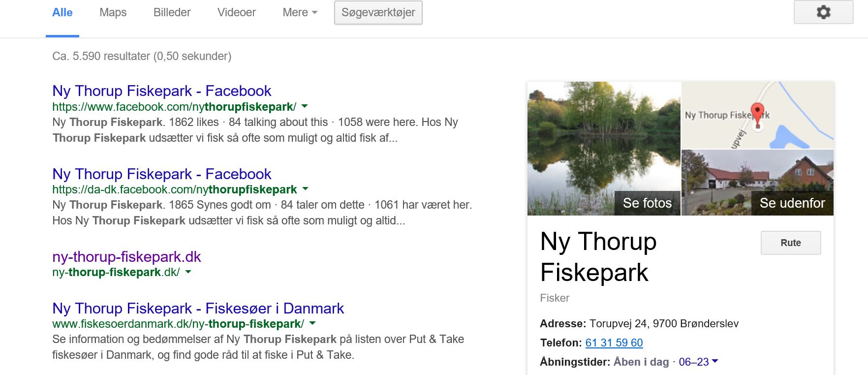Open the ny-thorup-fiskepark.dk result link

click(126, 257)
